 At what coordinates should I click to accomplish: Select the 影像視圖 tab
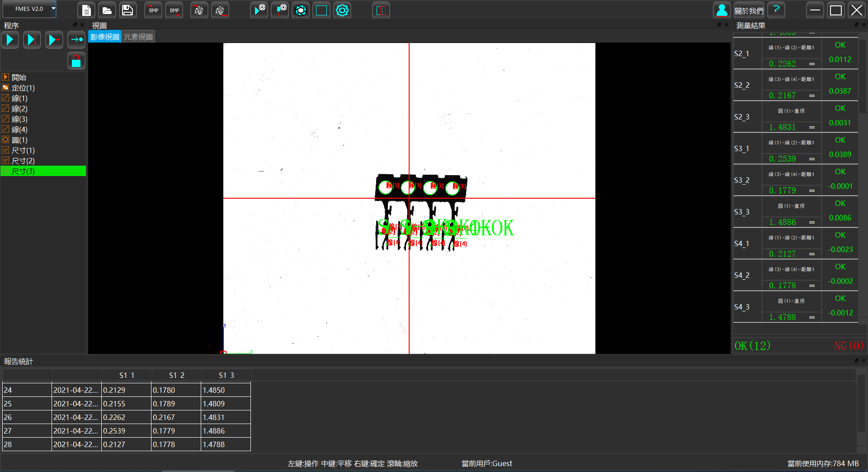[105, 37]
